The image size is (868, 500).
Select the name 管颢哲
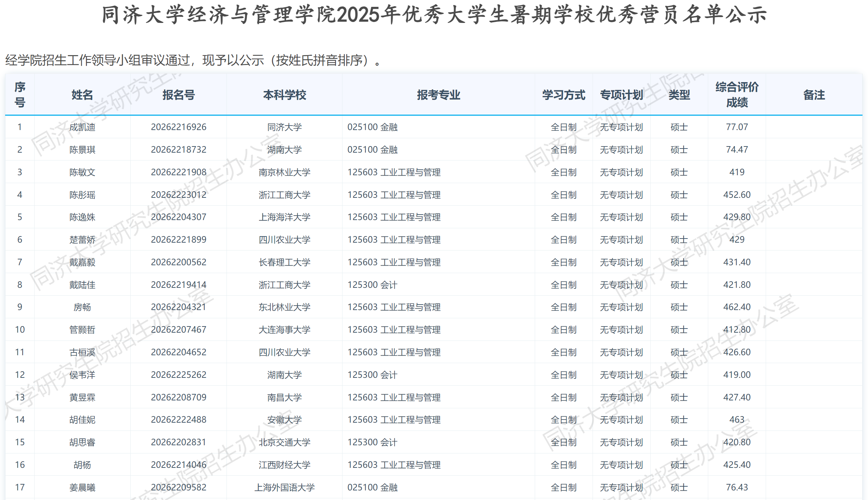click(82, 330)
